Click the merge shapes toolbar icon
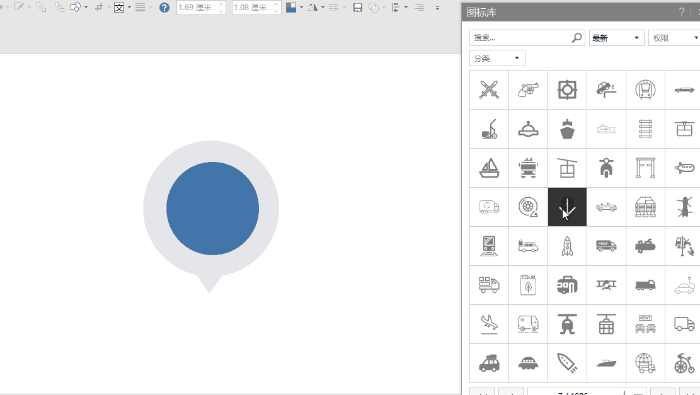The width and height of the screenshot is (700, 395). 374,8
